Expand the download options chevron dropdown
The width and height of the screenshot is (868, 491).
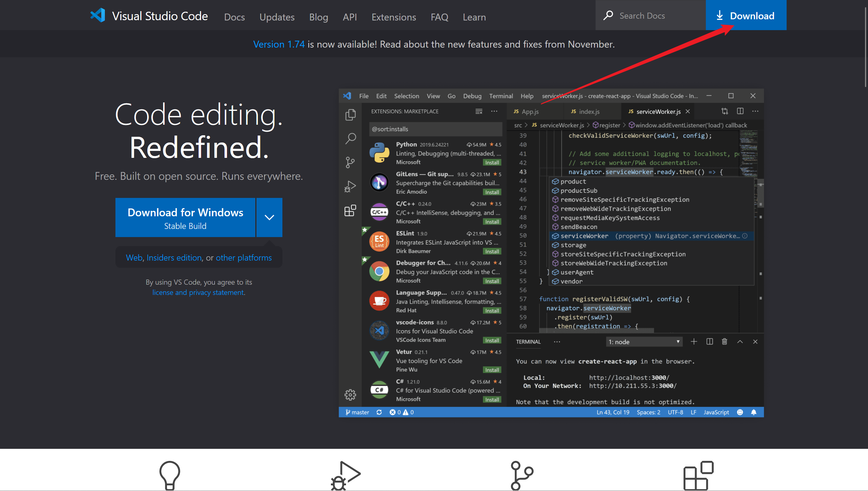coord(269,217)
